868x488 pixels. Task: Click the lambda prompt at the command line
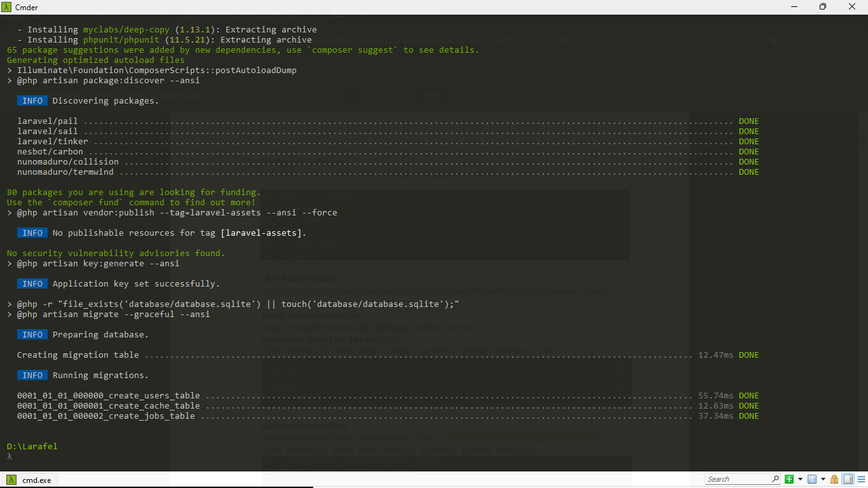click(10, 456)
